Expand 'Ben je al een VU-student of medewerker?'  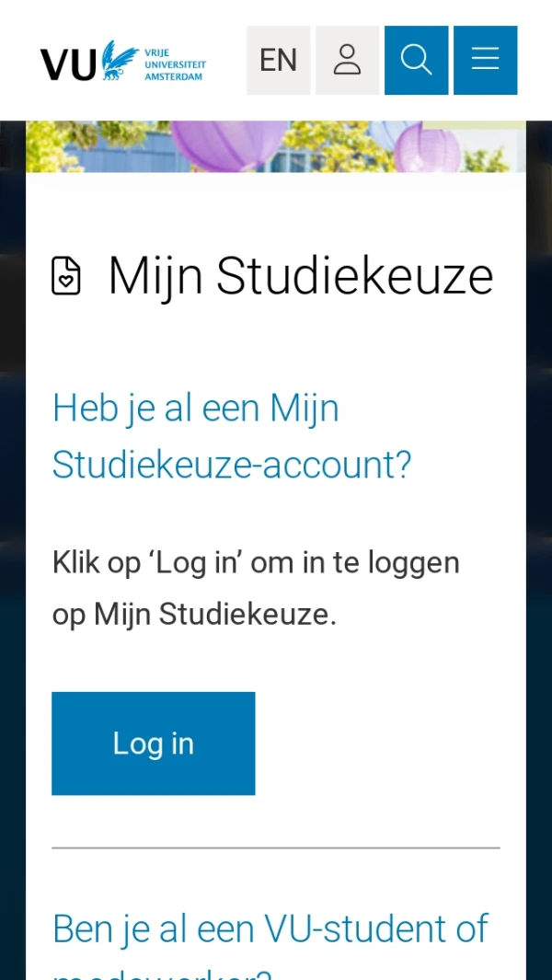coord(270,928)
